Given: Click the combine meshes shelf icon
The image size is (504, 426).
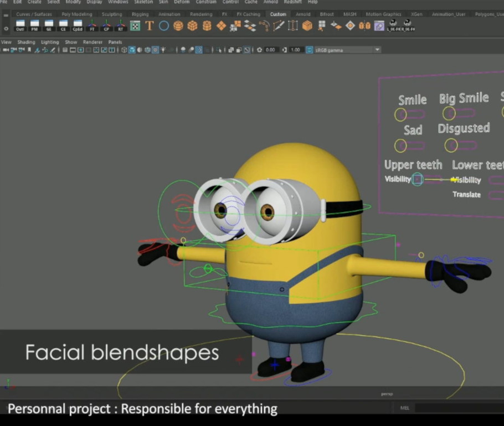Looking at the screenshot, I should tap(235, 25).
